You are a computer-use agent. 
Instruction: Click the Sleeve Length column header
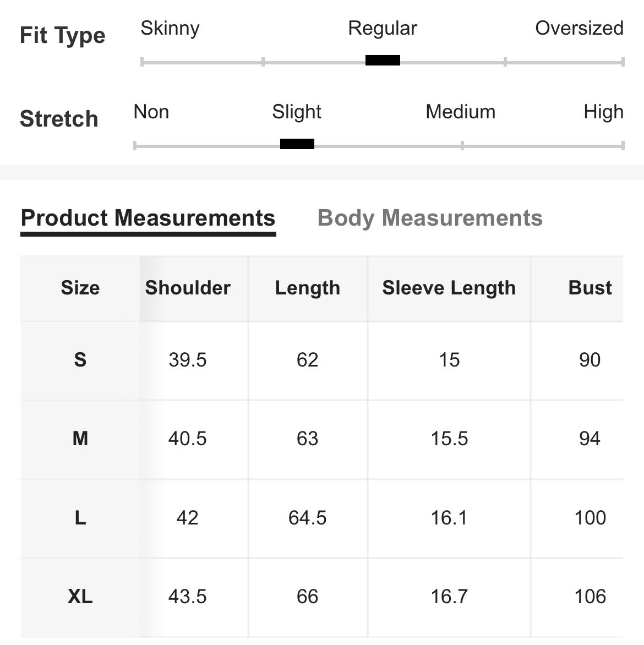point(449,288)
